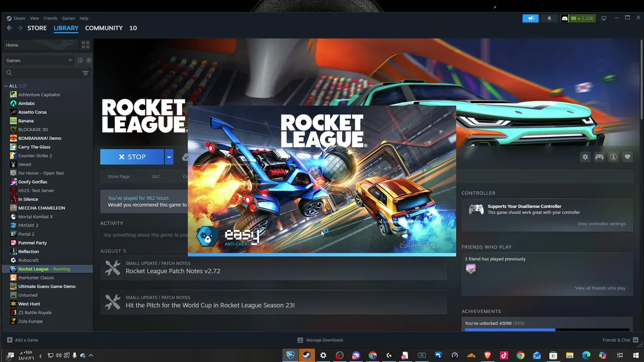Viewport: 644px width, 362px height.
Task: Select theHunter Classic in the list
Action: 36,278
